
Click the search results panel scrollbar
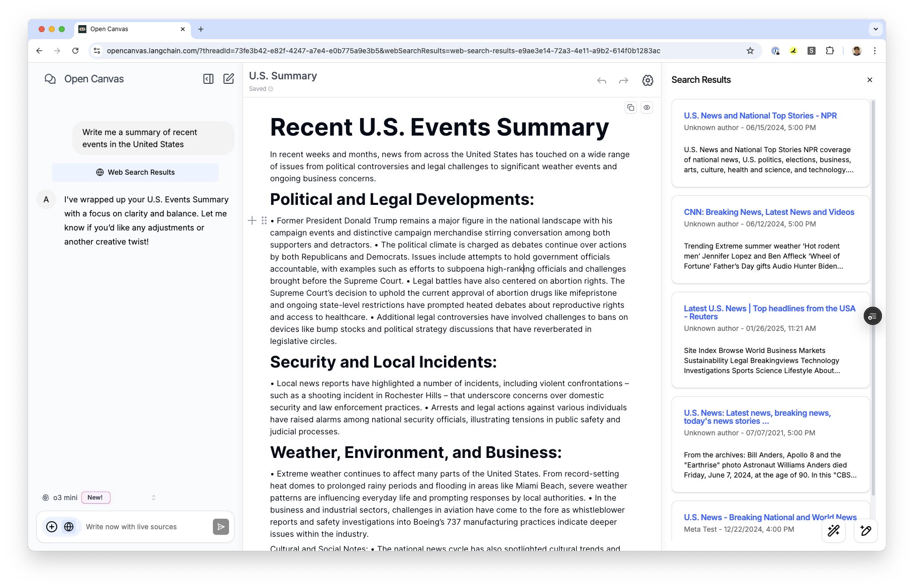pyautogui.click(x=873, y=298)
